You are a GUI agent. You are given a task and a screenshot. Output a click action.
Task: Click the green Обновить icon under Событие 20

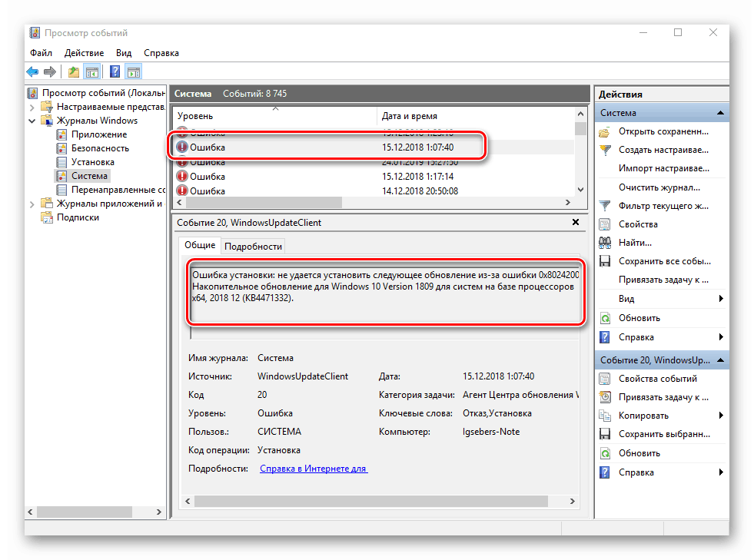click(x=605, y=453)
